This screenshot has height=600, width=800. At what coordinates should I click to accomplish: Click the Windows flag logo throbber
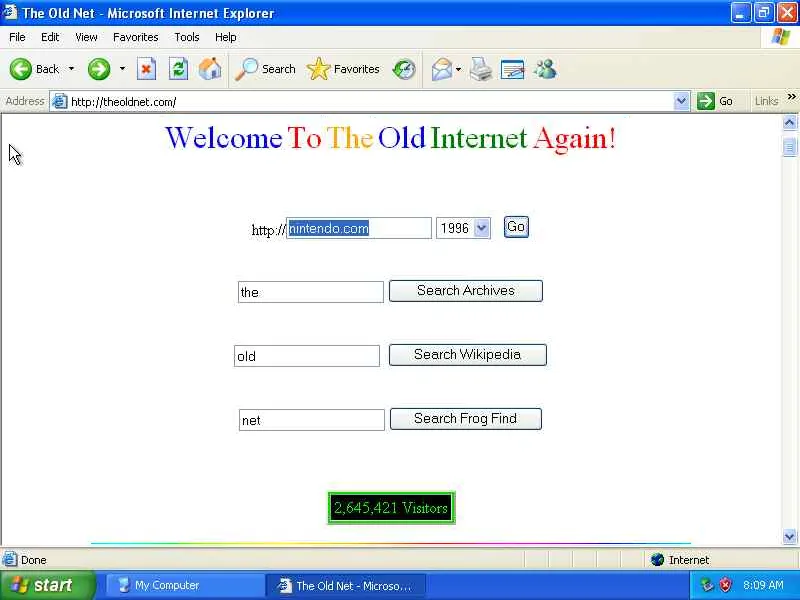[x=781, y=37]
